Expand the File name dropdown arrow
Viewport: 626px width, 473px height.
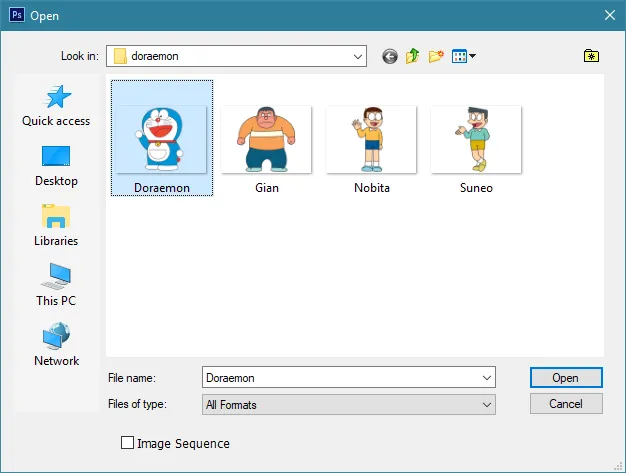(487, 378)
